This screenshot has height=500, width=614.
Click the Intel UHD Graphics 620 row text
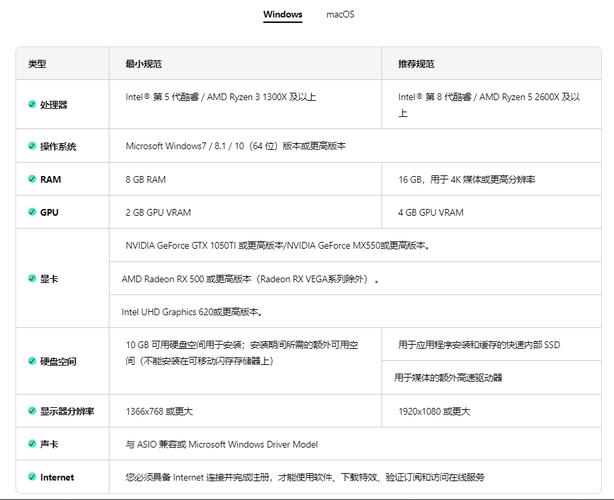191,312
